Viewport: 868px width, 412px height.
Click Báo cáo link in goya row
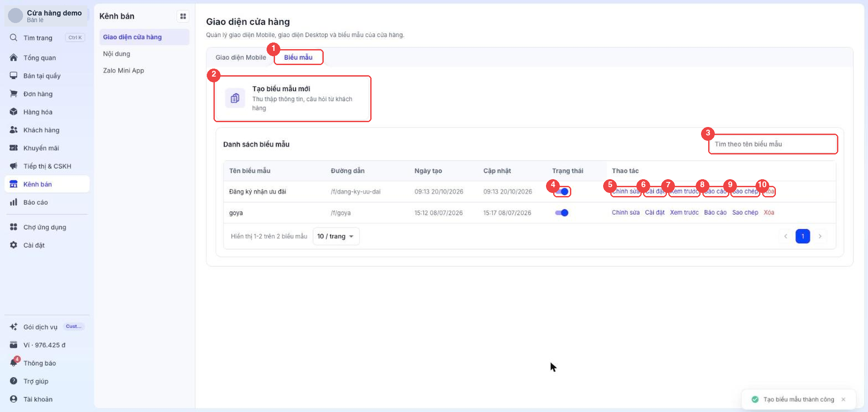715,213
